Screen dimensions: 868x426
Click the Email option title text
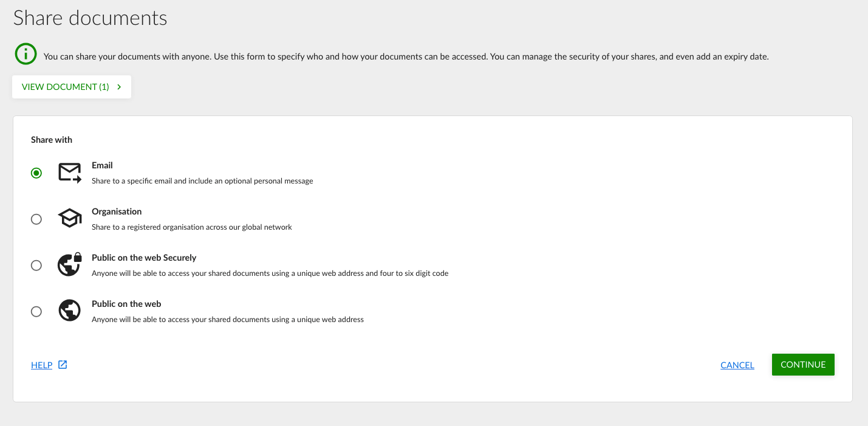tap(102, 165)
